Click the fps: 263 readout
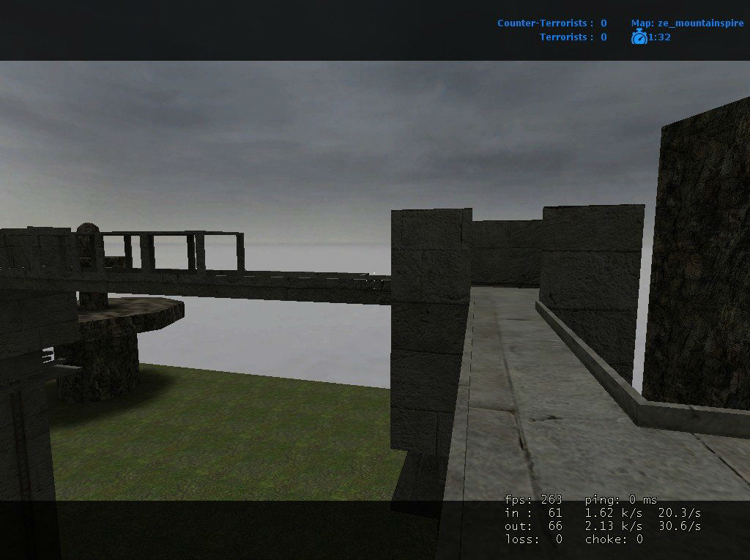Screen dimensions: 750x560 (533, 500)
